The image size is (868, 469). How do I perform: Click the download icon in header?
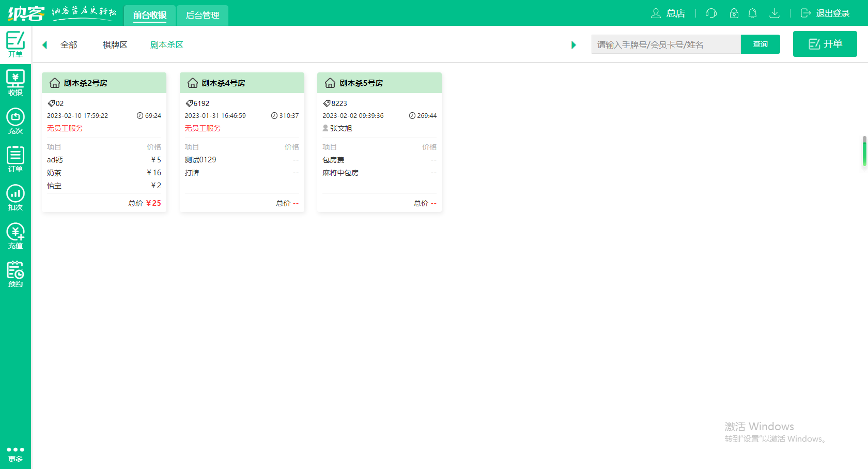click(774, 13)
